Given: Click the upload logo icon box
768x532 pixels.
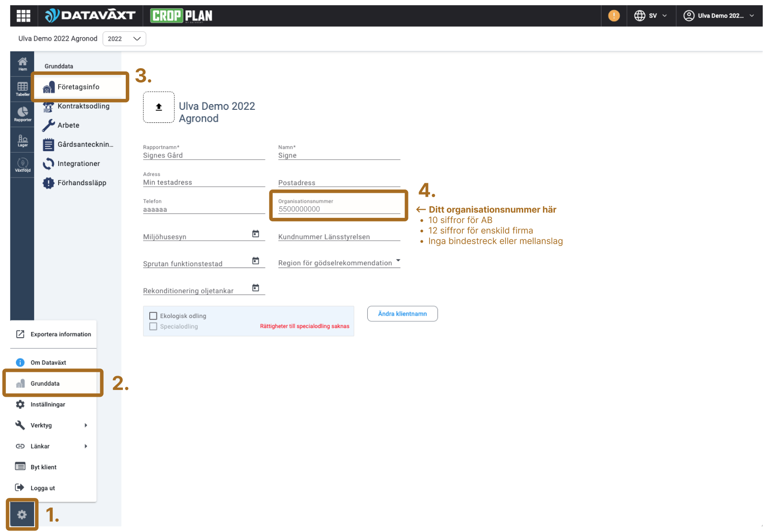Looking at the screenshot, I should pos(159,107).
